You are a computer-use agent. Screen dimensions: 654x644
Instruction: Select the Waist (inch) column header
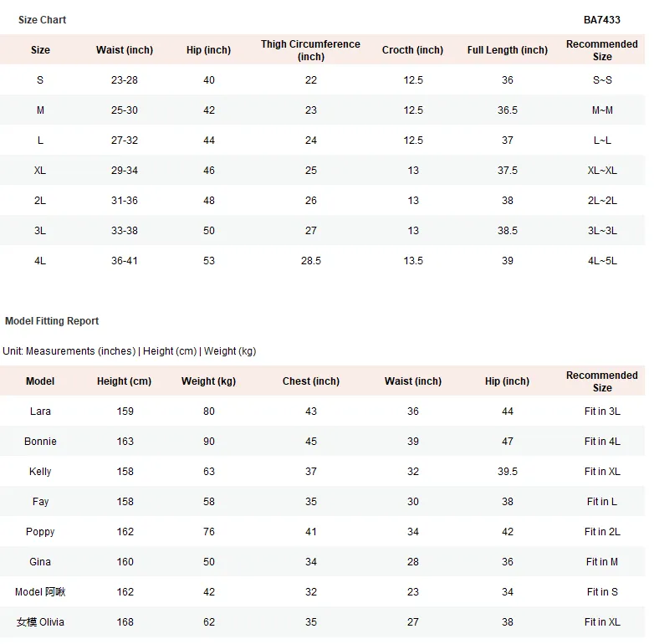[125, 50]
